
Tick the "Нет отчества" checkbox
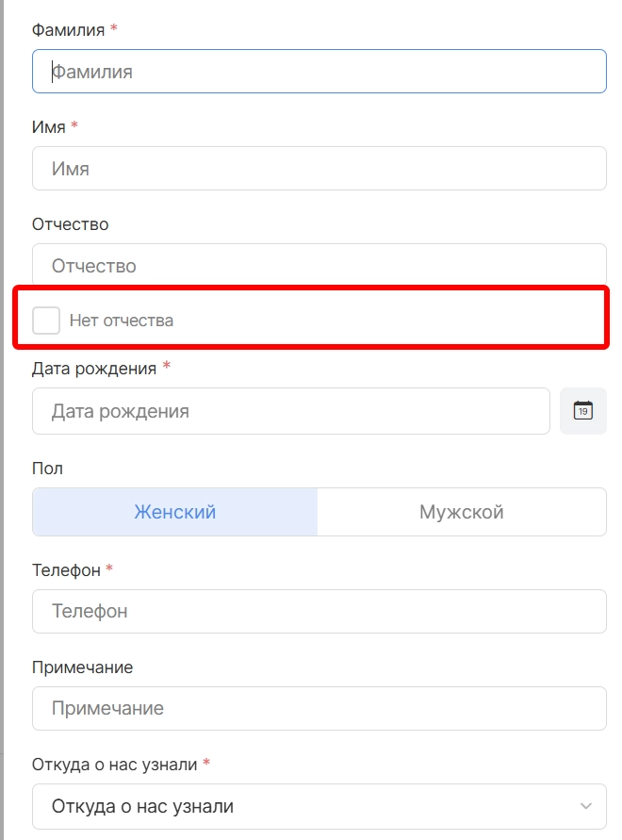point(46,321)
